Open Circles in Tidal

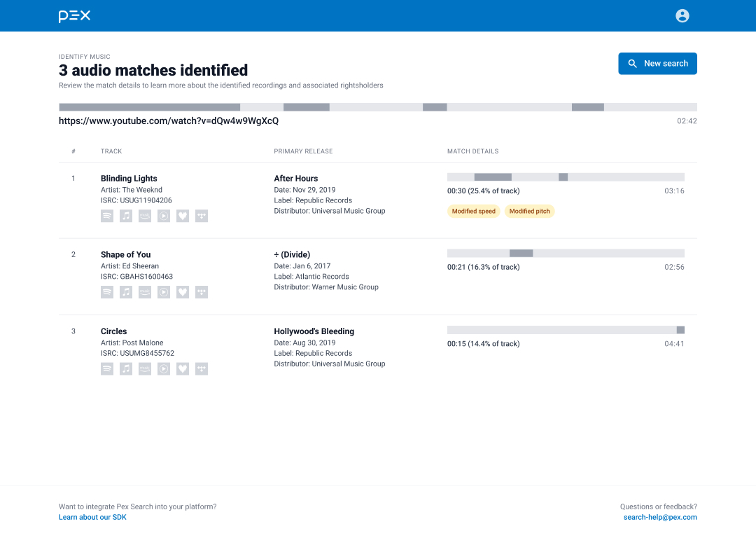click(x=202, y=368)
